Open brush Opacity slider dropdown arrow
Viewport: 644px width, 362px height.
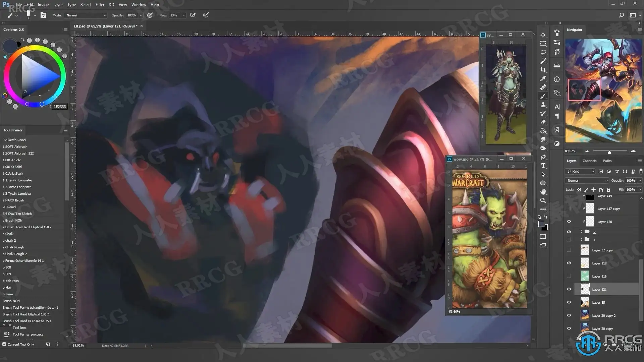point(141,15)
